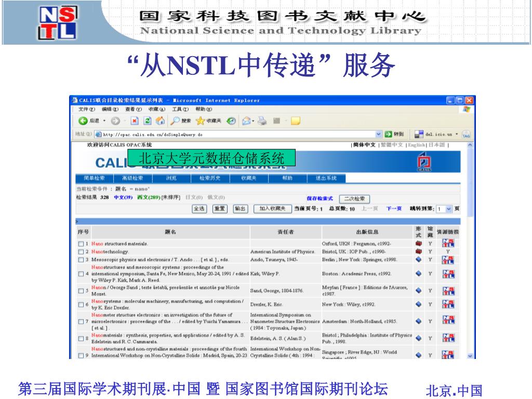Open Nanotechnology title in row 2
Image resolution: width=532 pixels, height=399 pixels.
pos(110,252)
